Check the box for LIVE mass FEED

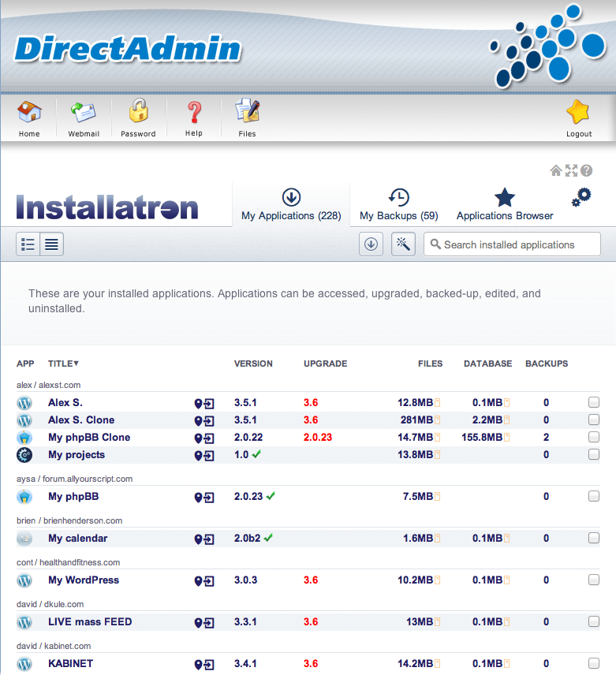594,621
